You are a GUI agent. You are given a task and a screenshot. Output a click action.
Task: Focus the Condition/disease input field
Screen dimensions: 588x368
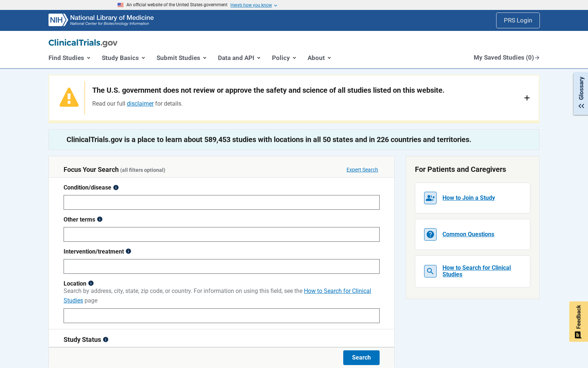[222, 202]
